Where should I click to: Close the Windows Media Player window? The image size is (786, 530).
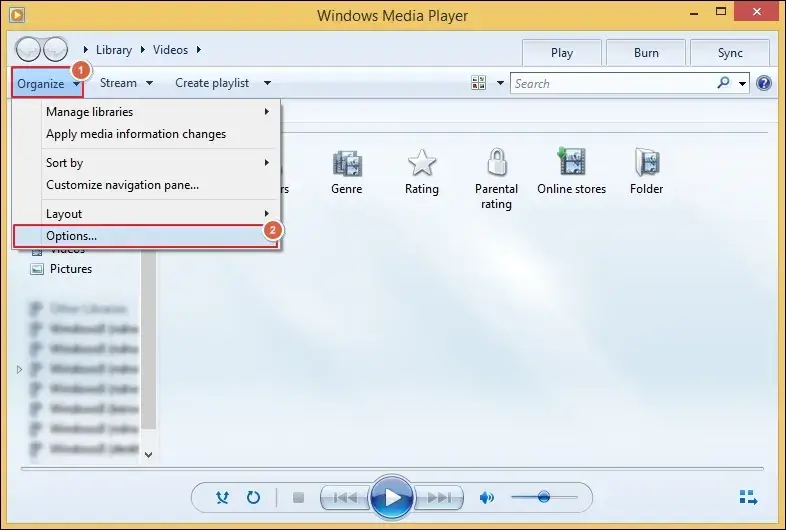756,12
